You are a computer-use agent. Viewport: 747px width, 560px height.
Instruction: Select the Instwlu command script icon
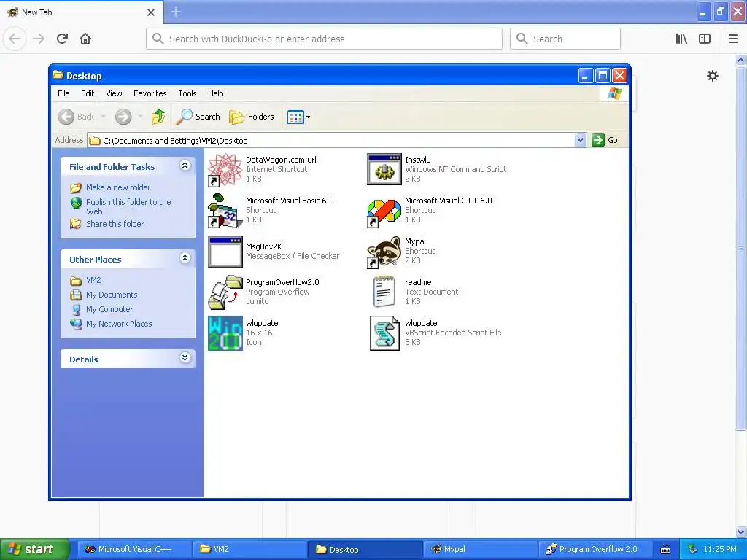pyautogui.click(x=384, y=169)
